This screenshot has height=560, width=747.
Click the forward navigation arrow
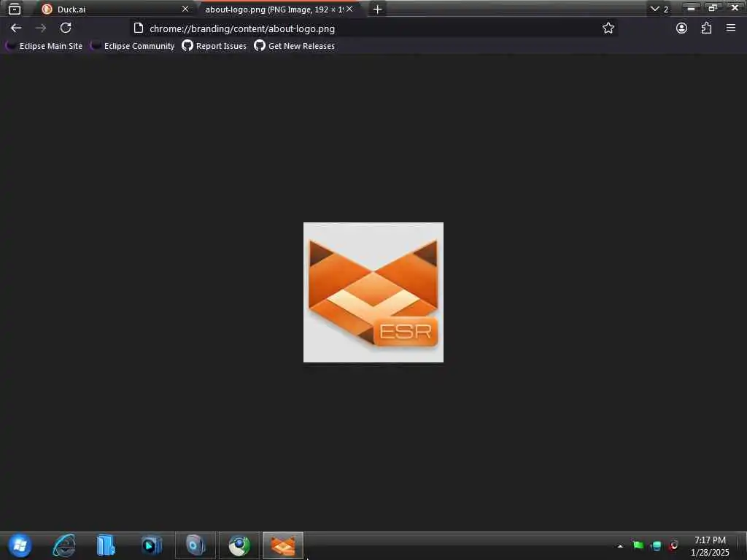[41, 28]
